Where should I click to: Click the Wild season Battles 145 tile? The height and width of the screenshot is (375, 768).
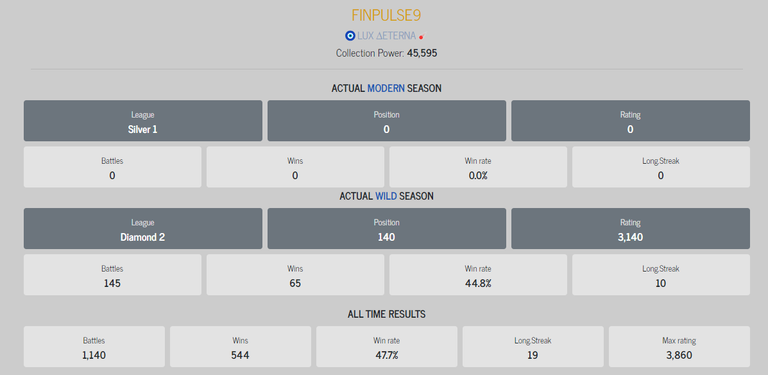tap(112, 275)
